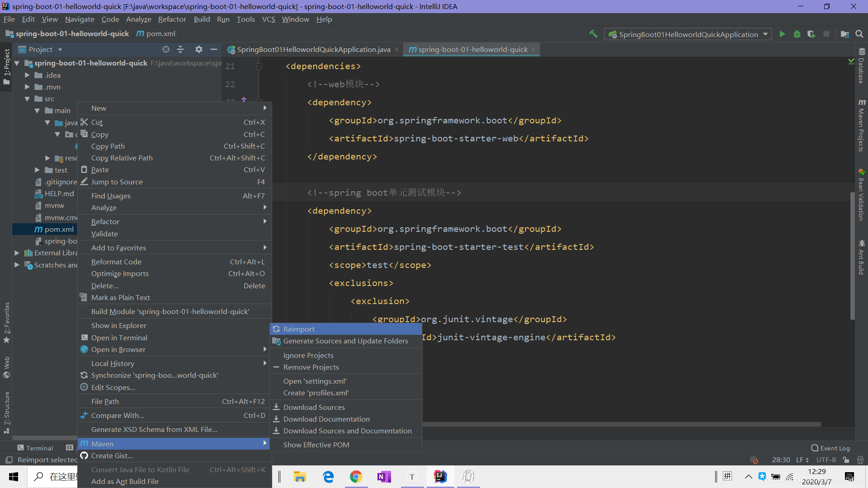This screenshot has width=868, height=488.
Task: Open Terminal tool window button
Action: point(35,448)
